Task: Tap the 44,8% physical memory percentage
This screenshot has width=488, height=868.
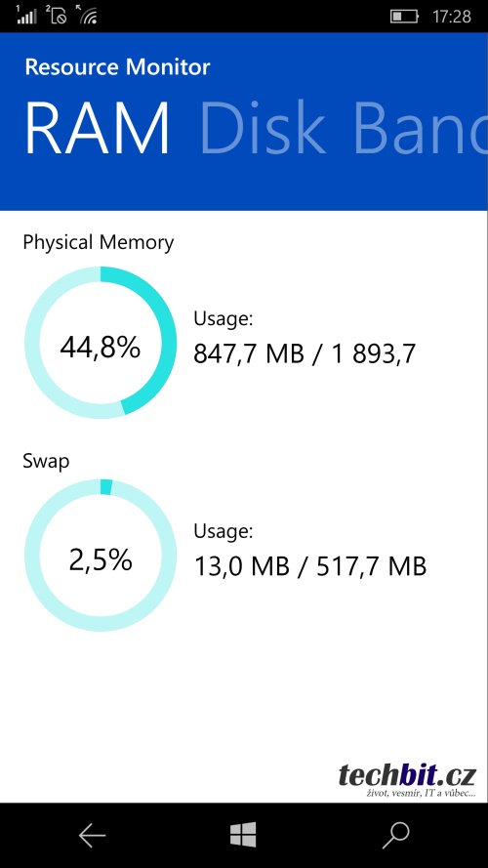Action: pos(101,348)
